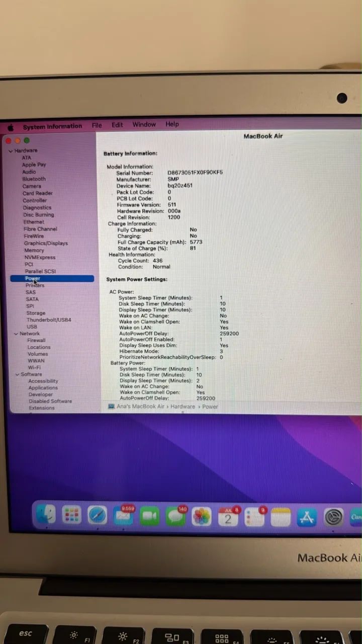The width and height of the screenshot is (362, 644).
Task: Select Memory under Hardware
Action: [x=34, y=250]
